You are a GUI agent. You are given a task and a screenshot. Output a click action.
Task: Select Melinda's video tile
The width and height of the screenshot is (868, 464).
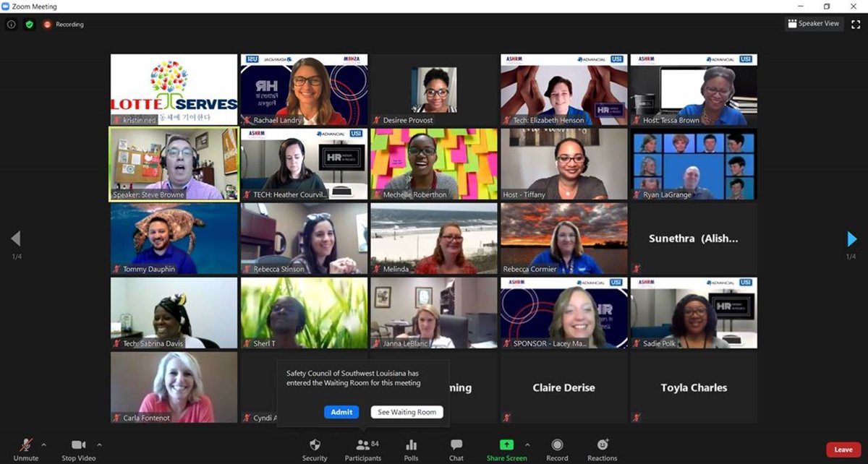click(x=434, y=239)
